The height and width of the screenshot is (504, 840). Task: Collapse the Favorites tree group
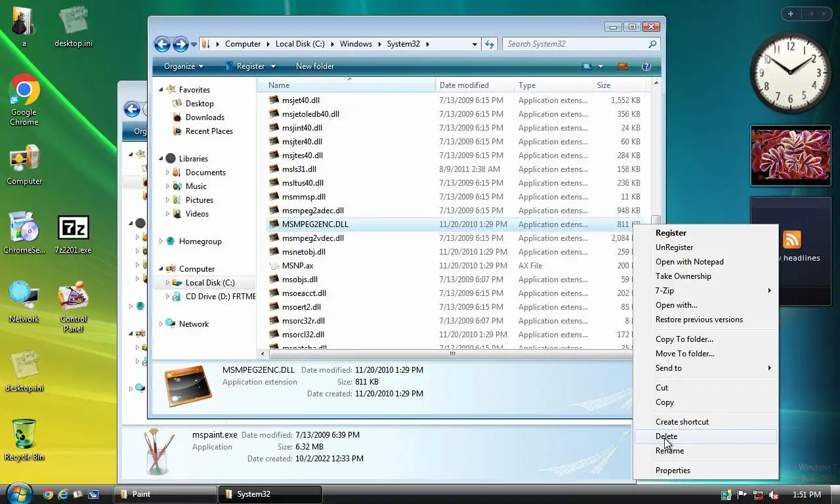pos(161,90)
